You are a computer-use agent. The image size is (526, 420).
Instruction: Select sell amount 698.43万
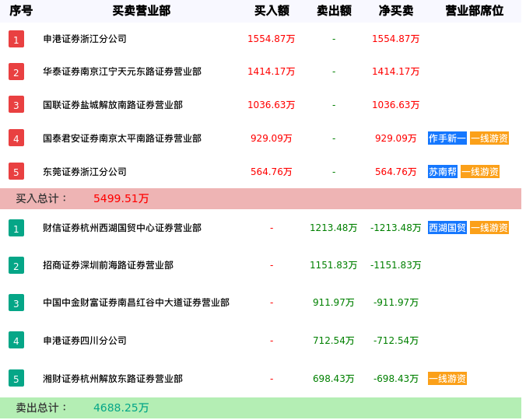(334, 379)
